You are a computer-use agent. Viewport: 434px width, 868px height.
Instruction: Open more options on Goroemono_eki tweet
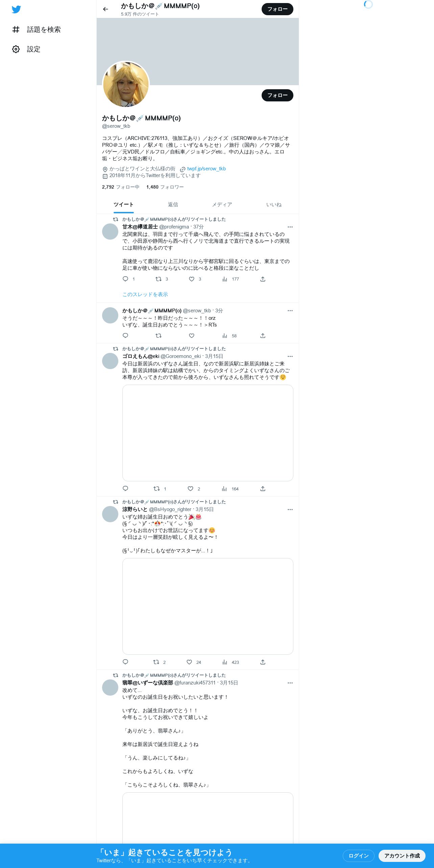tap(290, 356)
